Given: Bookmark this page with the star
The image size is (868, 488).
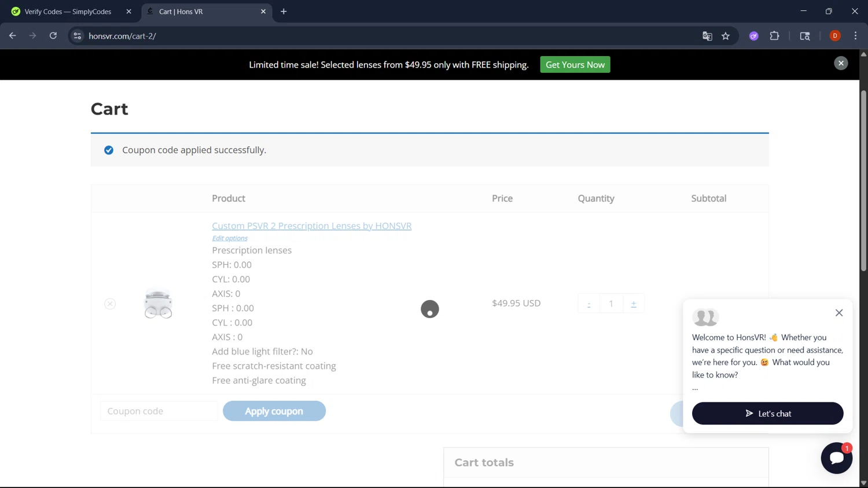Looking at the screenshot, I should 726,36.
